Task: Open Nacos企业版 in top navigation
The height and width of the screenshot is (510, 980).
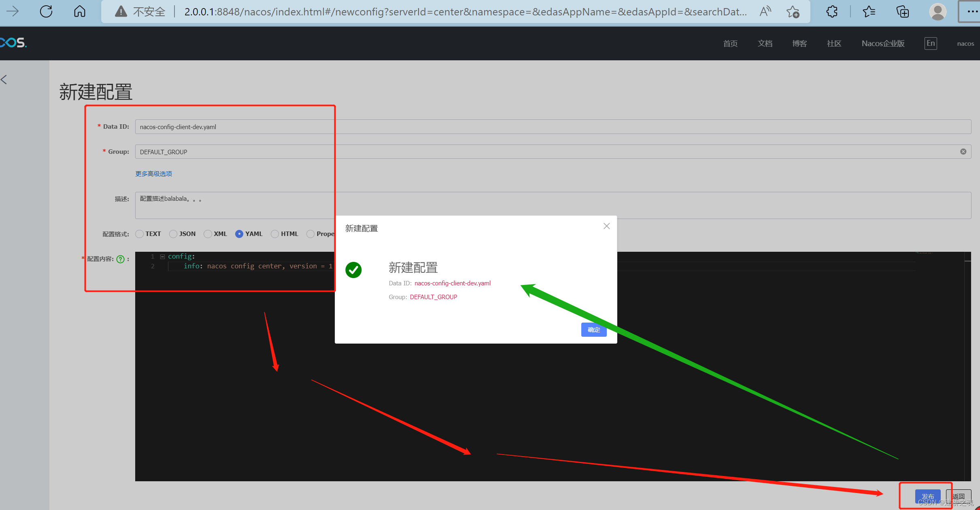Action: tap(883, 43)
